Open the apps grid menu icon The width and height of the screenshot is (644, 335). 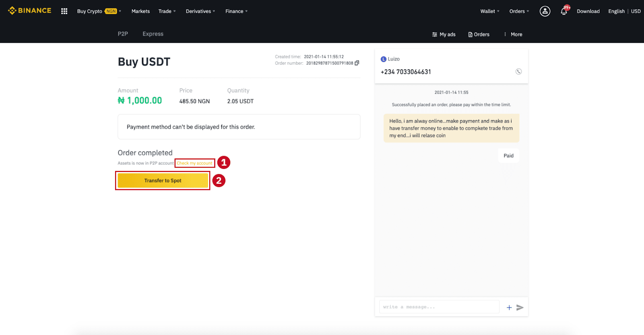tap(64, 11)
